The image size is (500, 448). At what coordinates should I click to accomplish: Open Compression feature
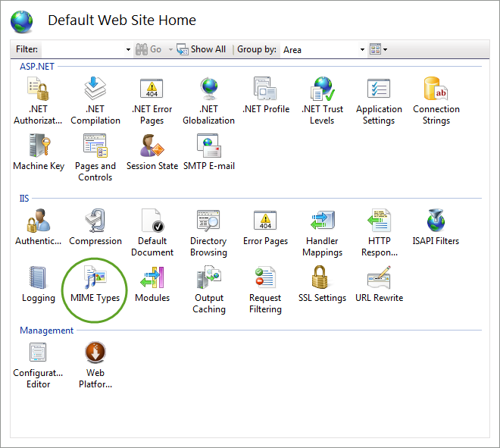point(95,227)
